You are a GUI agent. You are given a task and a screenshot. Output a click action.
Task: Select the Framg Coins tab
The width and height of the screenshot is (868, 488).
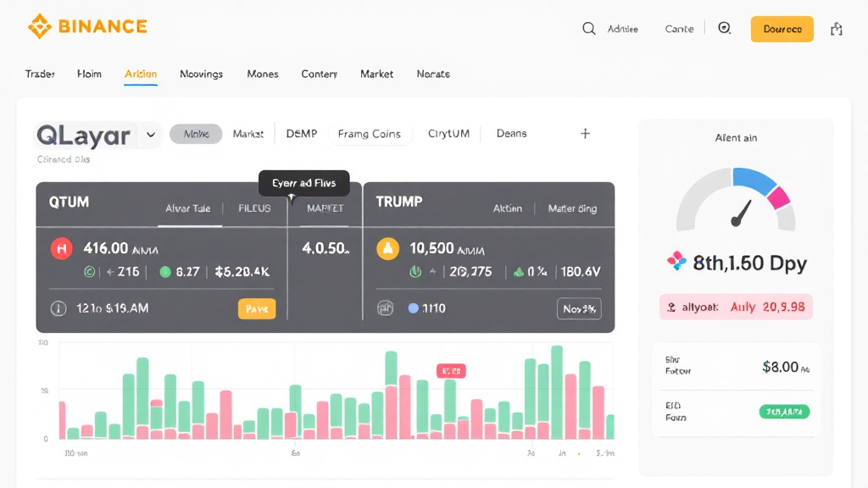(x=370, y=134)
